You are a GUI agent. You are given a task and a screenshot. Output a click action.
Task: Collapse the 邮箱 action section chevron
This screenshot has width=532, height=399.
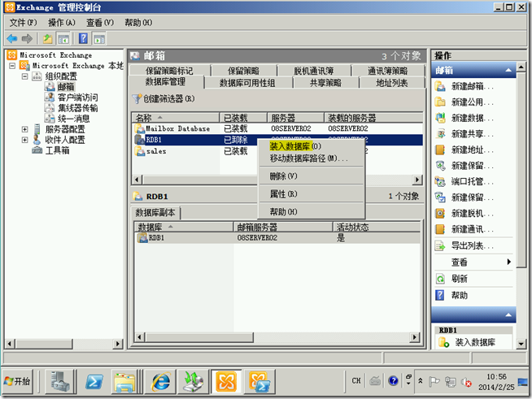pyautogui.click(x=508, y=70)
